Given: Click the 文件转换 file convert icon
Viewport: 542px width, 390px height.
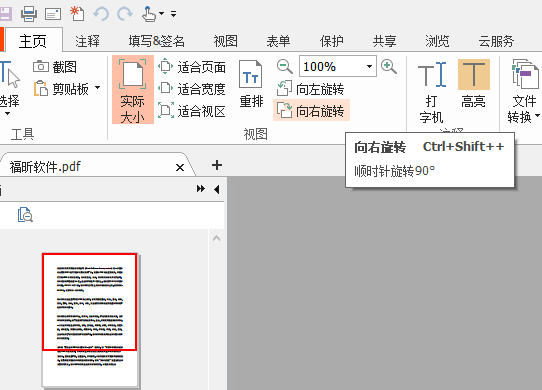Looking at the screenshot, I should pyautogui.click(x=524, y=74).
